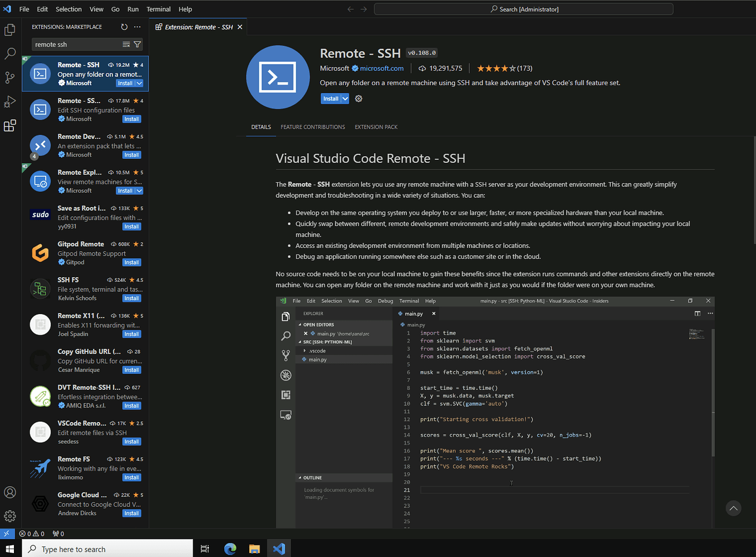Screen dimensions: 756x557
Task: Click the v0.108.0 version badge
Action: (422, 53)
